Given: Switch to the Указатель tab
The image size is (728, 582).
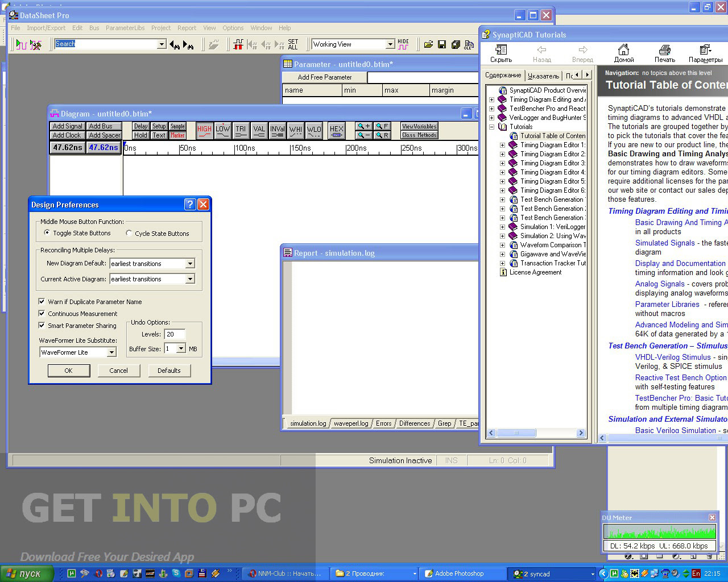Looking at the screenshot, I should pyautogui.click(x=543, y=76).
